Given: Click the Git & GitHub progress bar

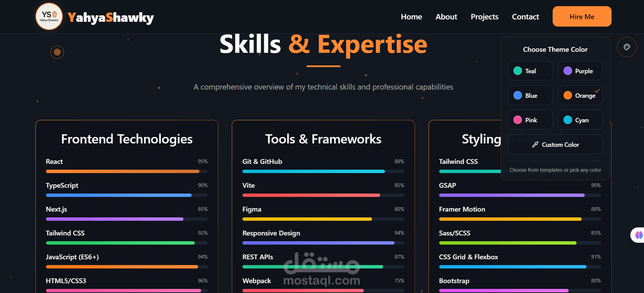Looking at the screenshot, I should (323, 171).
